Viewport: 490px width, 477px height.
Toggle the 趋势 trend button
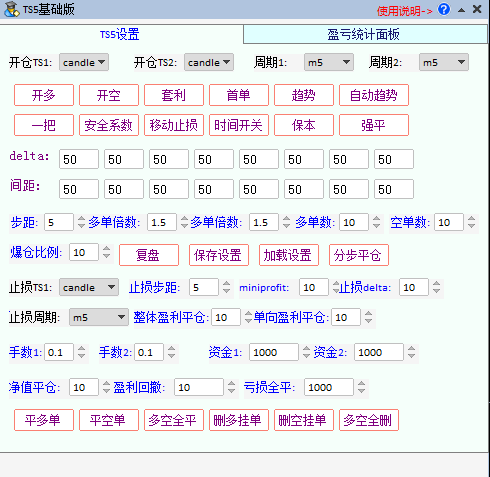pos(304,95)
